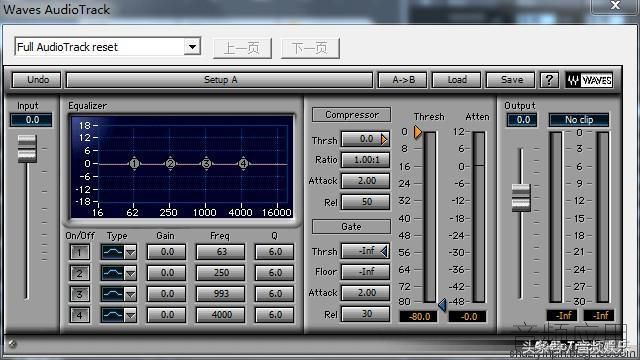Click the Output fader handle

(x=521, y=198)
